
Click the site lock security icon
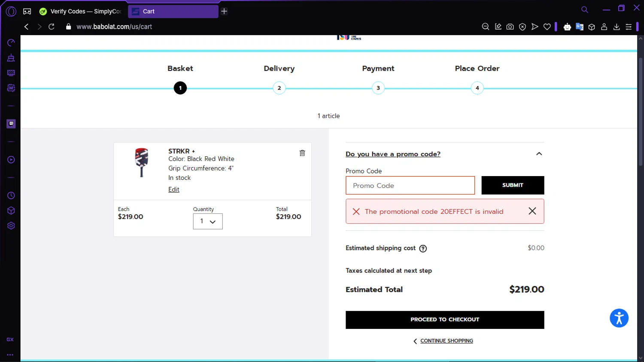[x=68, y=27]
